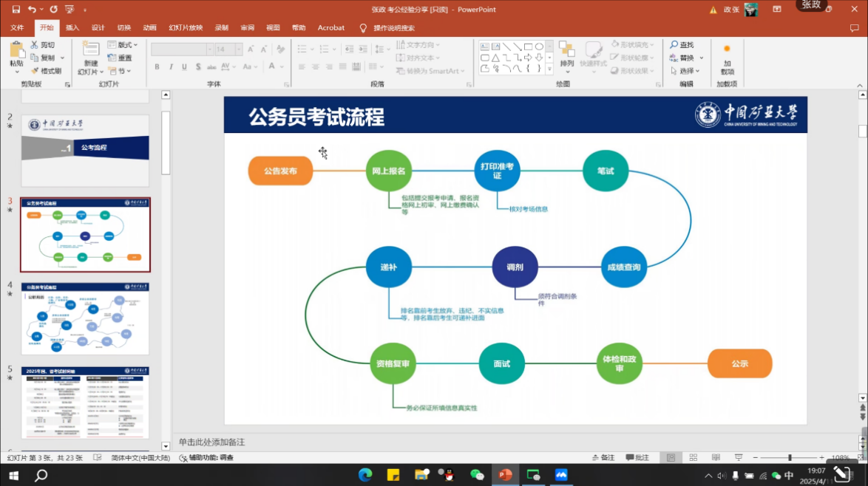Click the New Slide (新建幻灯片) button
The height and width of the screenshot is (486, 868).
pyautogui.click(x=90, y=58)
